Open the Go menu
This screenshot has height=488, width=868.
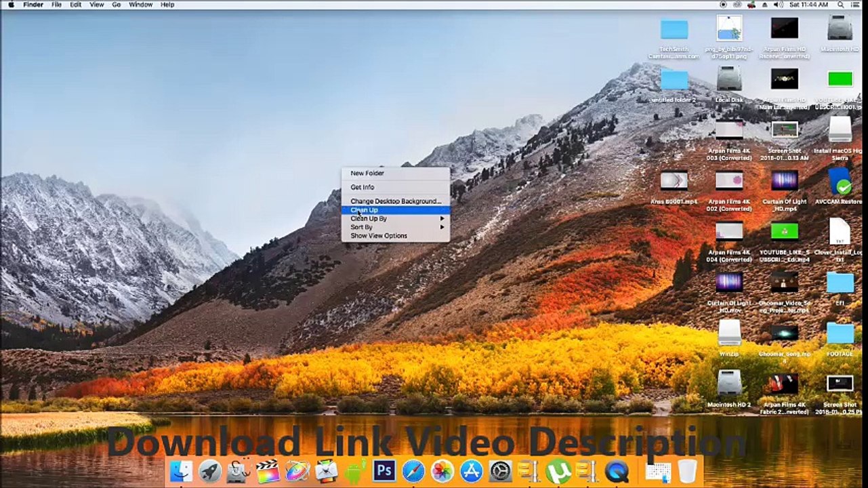point(117,5)
